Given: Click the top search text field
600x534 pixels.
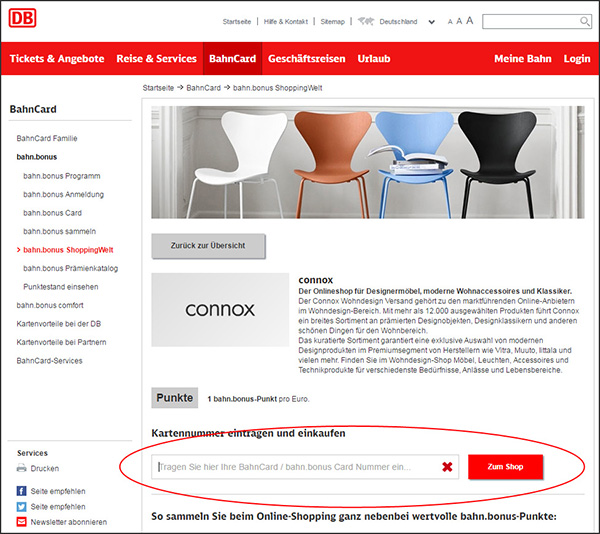Looking at the screenshot, I should (x=531, y=21).
